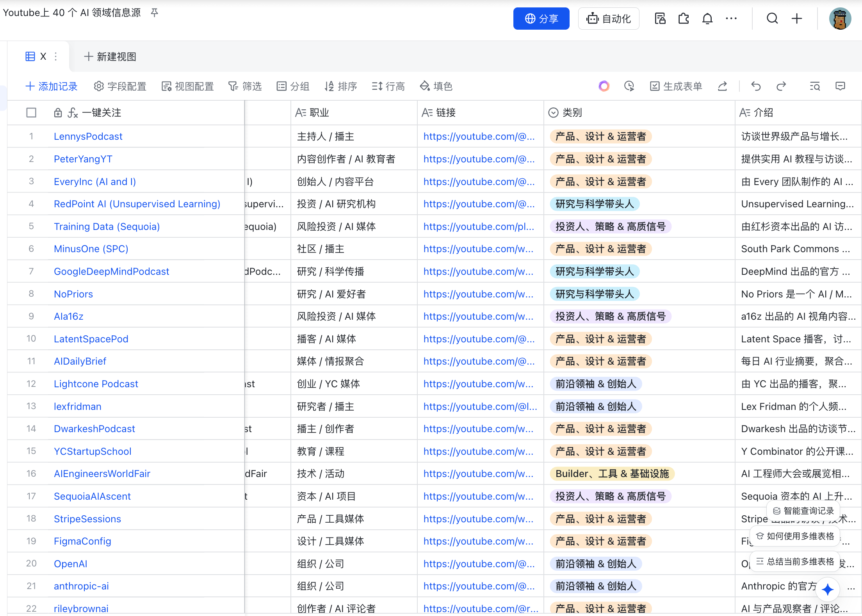
Task: Open the 行高 row height options
Action: (x=388, y=86)
